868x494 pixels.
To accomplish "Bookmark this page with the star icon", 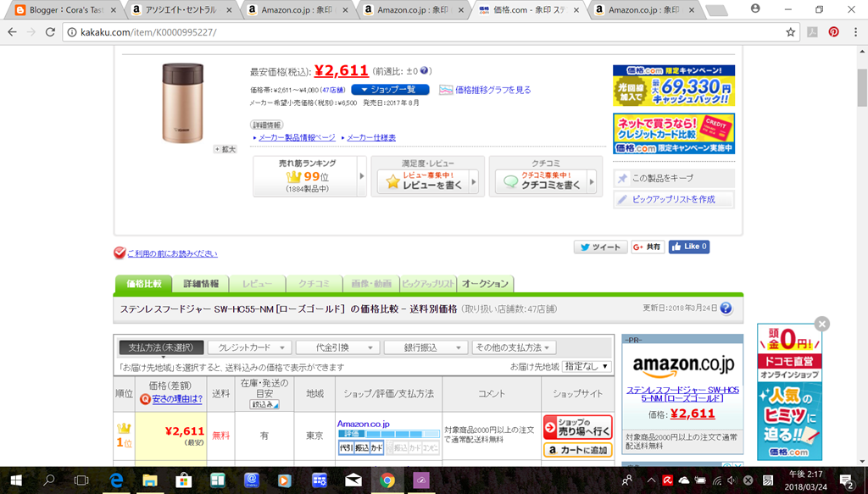I will (x=791, y=32).
